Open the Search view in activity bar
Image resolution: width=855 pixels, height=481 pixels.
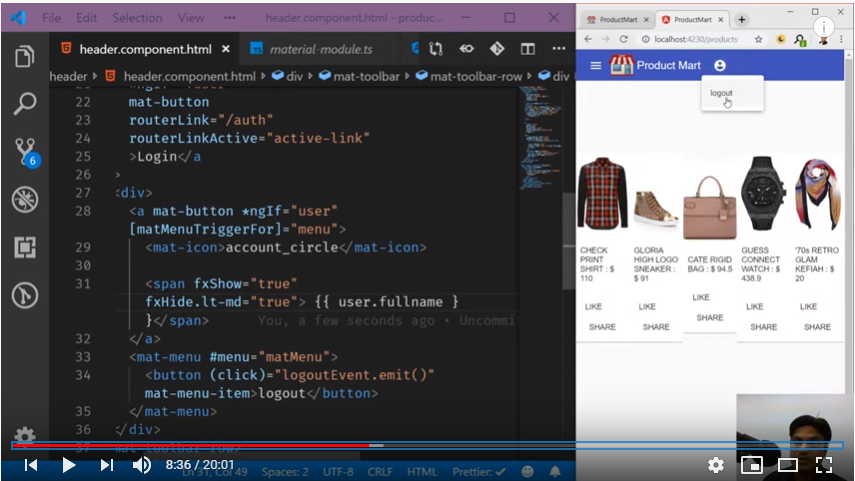tap(24, 103)
